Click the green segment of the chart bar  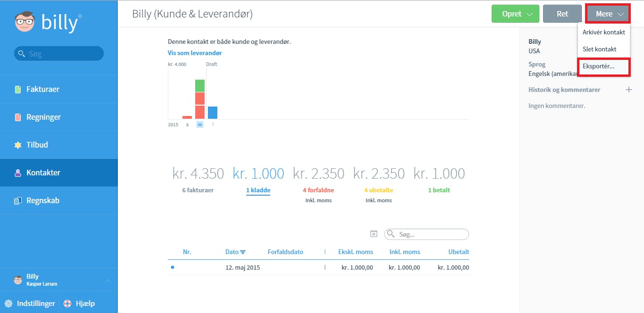(x=200, y=86)
